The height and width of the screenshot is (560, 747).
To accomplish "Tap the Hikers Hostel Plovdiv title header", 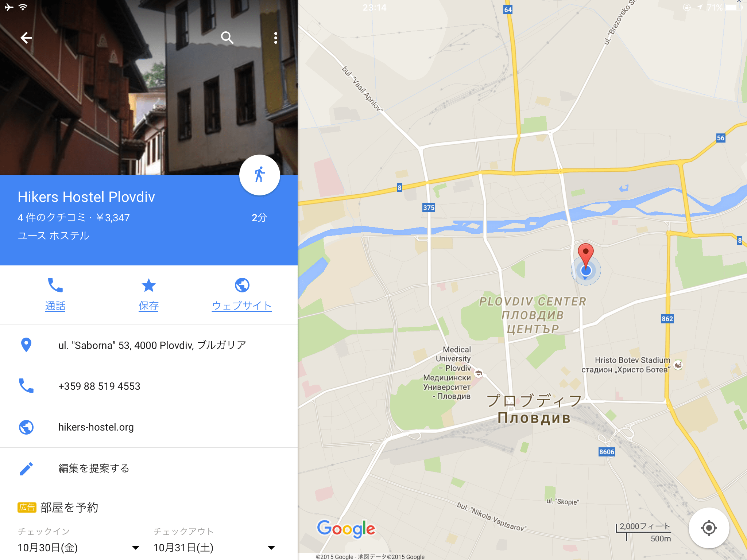I will tap(86, 197).
